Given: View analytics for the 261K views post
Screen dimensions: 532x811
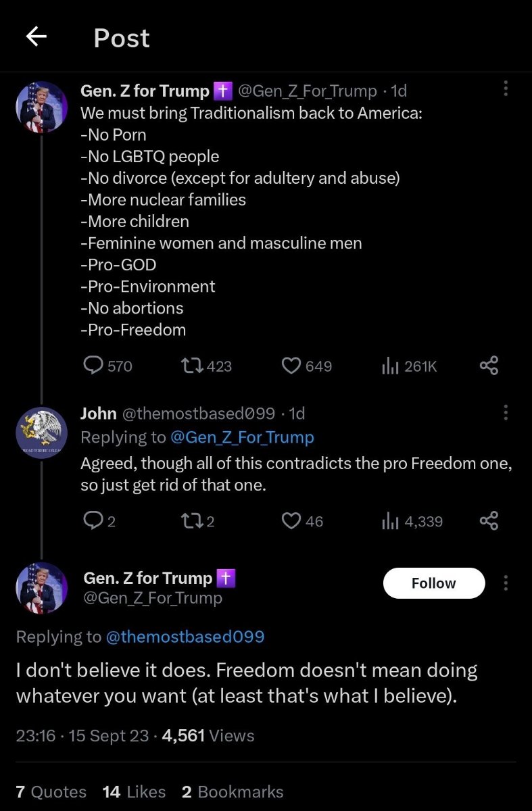Looking at the screenshot, I should click(389, 366).
